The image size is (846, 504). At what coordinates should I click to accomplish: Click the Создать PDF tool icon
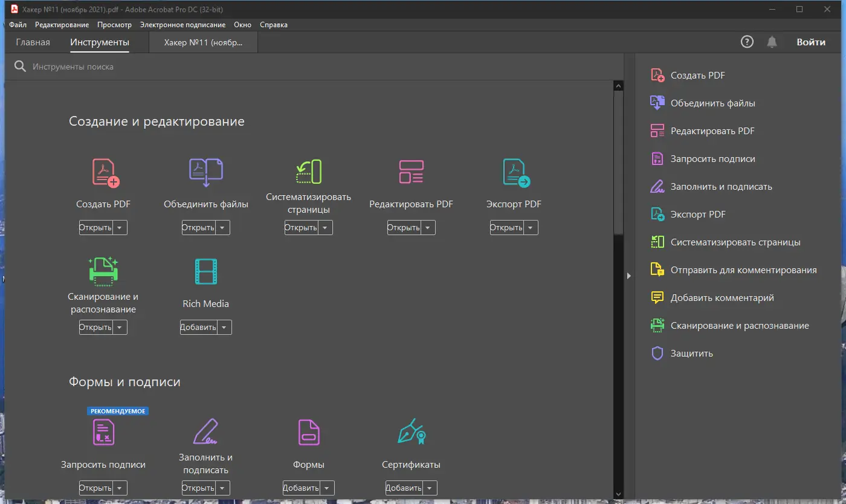[x=106, y=172]
